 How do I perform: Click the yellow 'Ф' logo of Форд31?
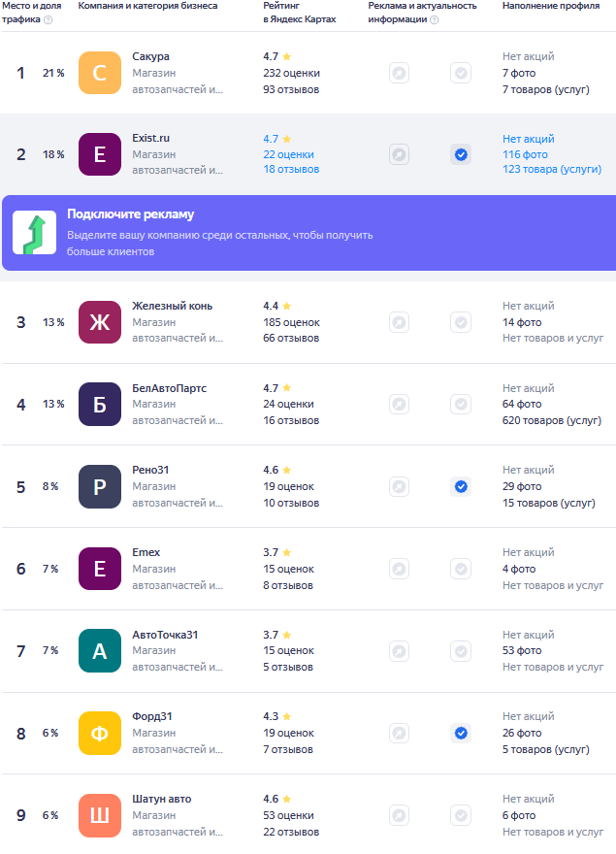(x=100, y=733)
